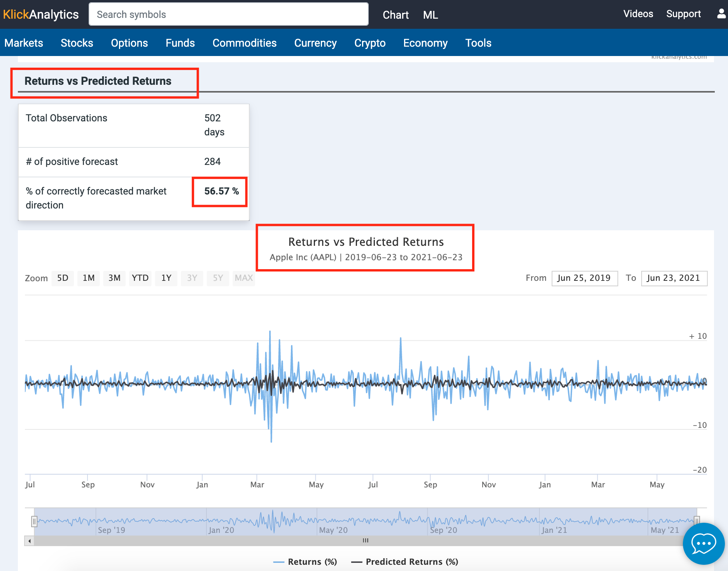
Task: Click the chart title 'Returns vs Predicted Returns'
Action: click(x=366, y=242)
